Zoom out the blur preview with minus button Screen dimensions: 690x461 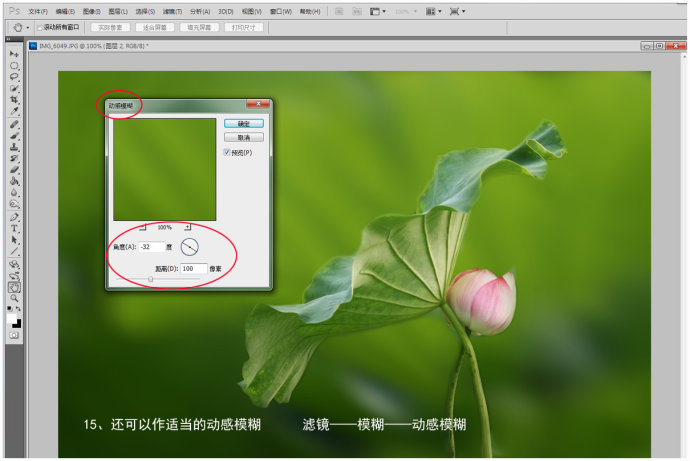pos(143,227)
